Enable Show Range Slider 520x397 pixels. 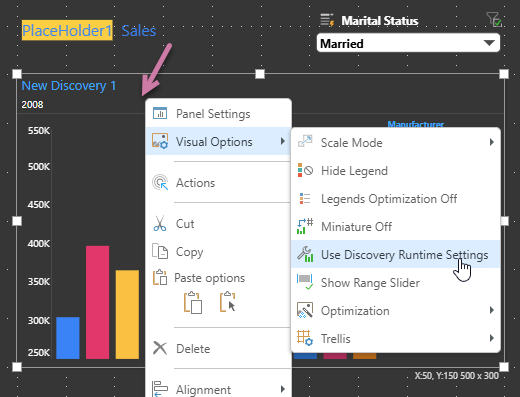[x=396, y=283]
